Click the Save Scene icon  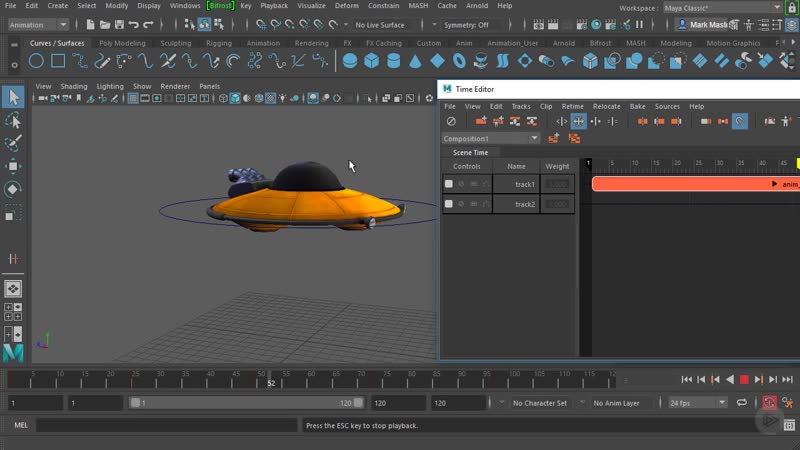tap(119, 24)
